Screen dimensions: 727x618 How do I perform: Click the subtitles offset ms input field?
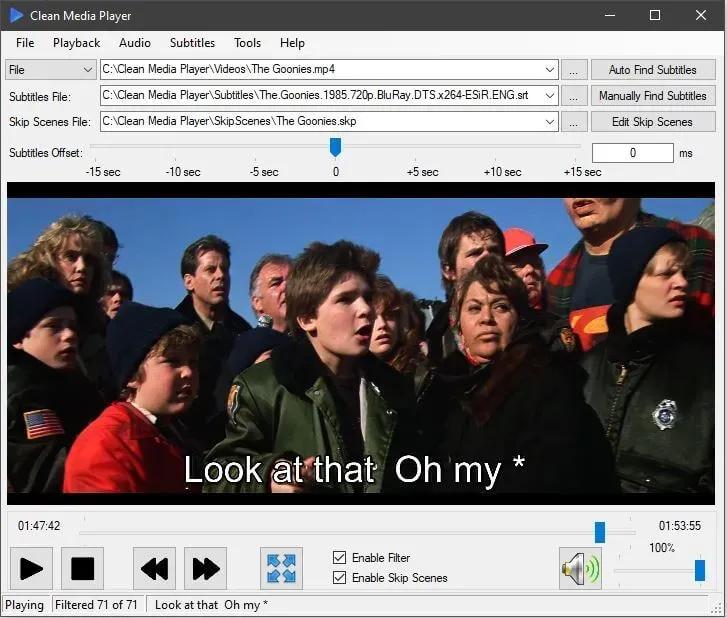632,153
